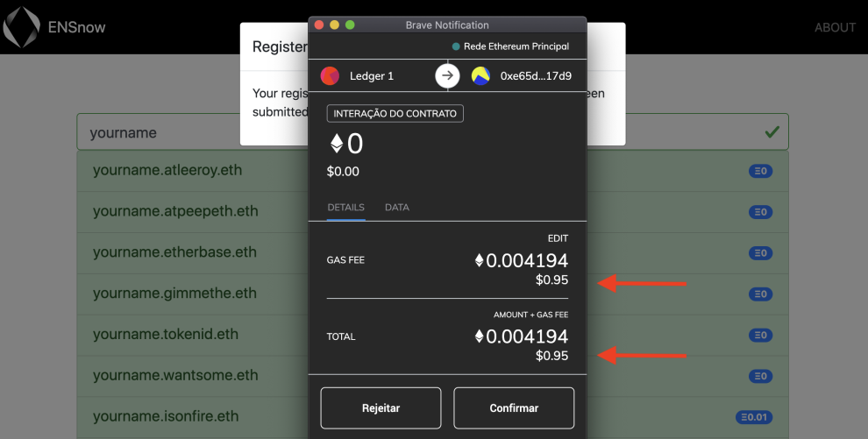Image resolution: width=868 pixels, height=439 pixels.
Task: Select yourname.gimmethe.eth domain row
Action: [433, 294]
